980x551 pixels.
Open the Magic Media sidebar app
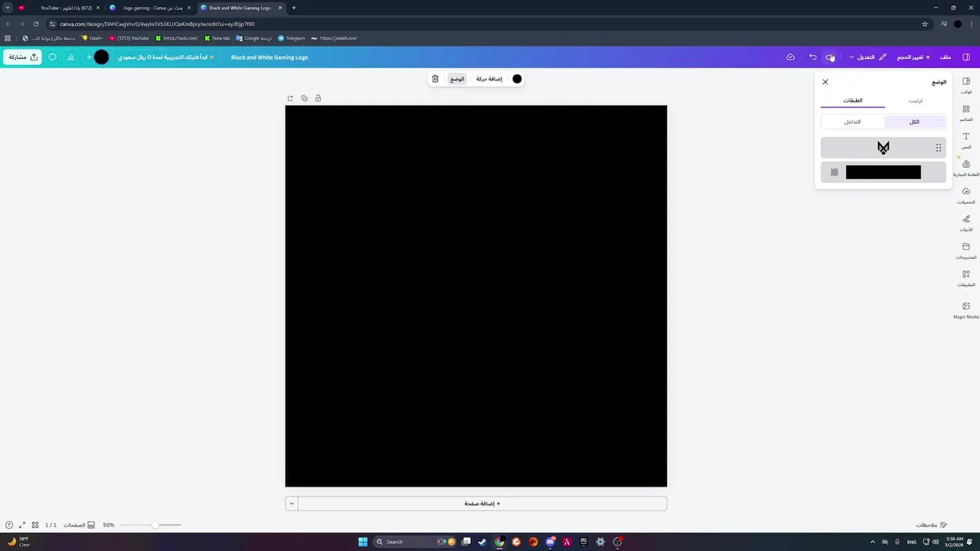coord(966,310)
